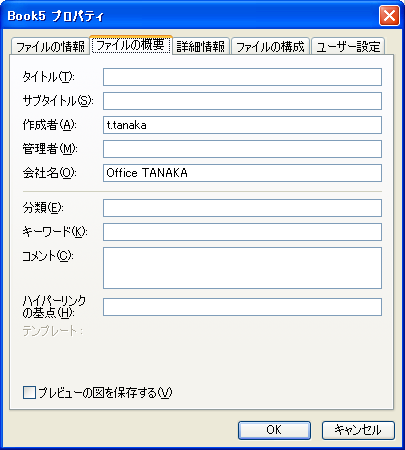The width and height of the screenshot is (405, 450).
Task: Switch to the ファイルの構成 tab
Action: (x=270, y=46)
